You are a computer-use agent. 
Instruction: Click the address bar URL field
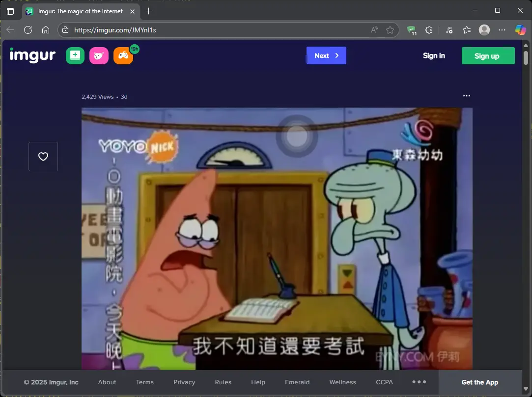point(217,30)
